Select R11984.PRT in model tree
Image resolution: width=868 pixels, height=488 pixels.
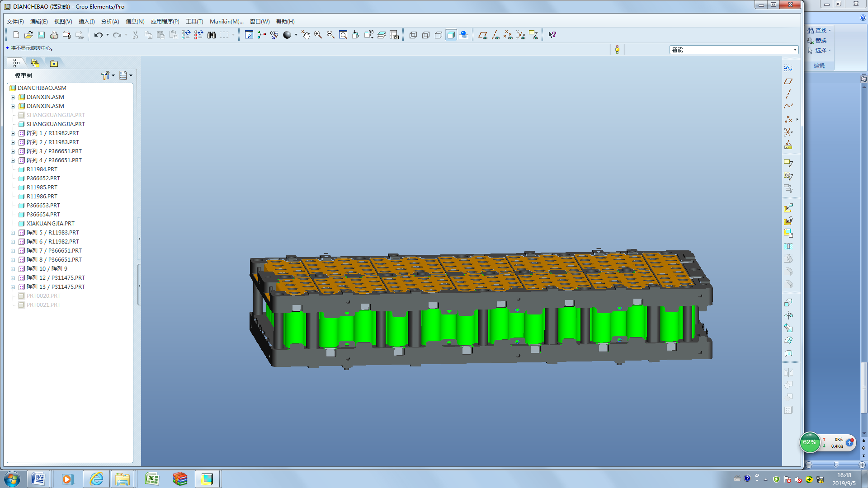[42, 169]
